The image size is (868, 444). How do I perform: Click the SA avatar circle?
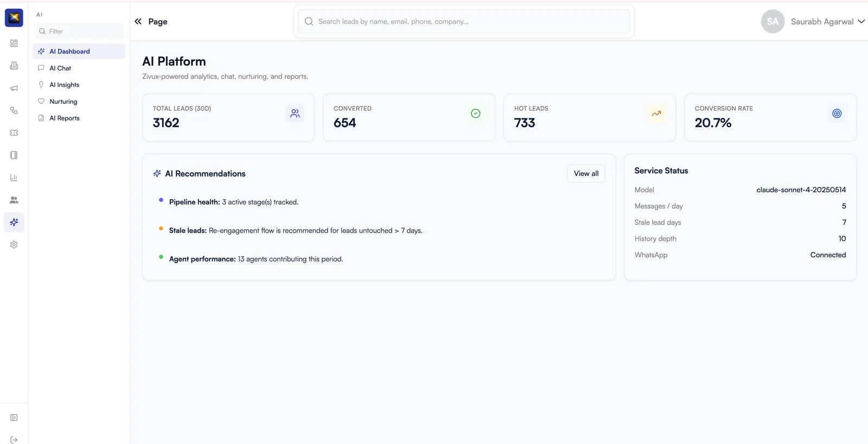click(x=773, y=22)
